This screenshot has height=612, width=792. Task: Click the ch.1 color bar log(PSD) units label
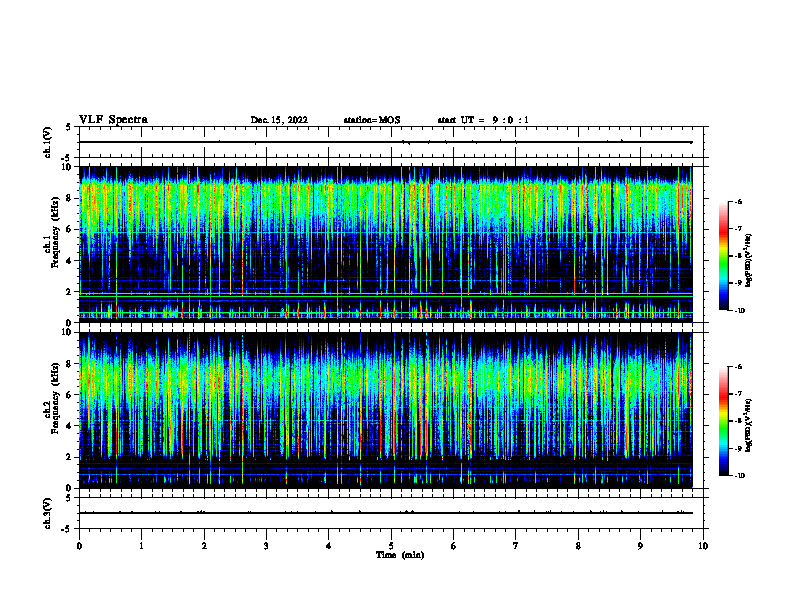749,260
